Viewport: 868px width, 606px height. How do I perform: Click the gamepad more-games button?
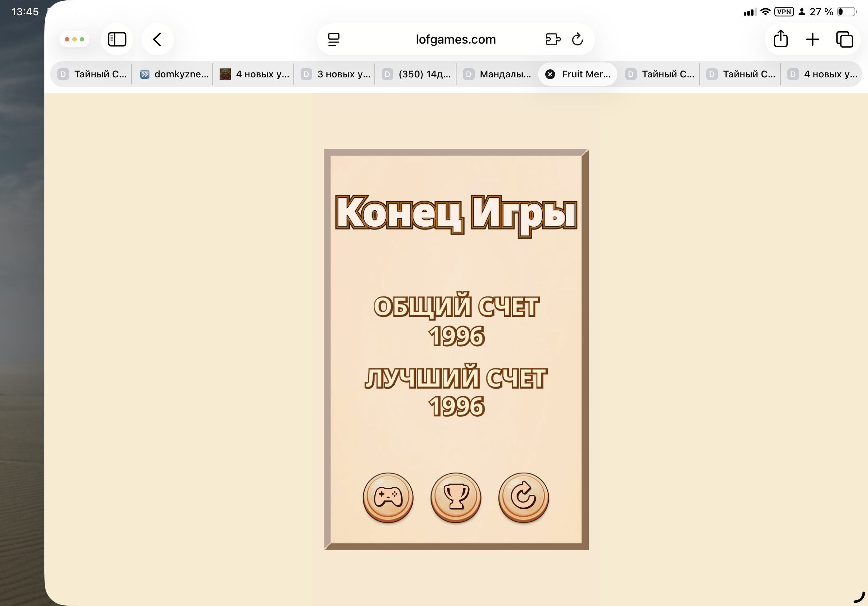(x=388, y=497)
